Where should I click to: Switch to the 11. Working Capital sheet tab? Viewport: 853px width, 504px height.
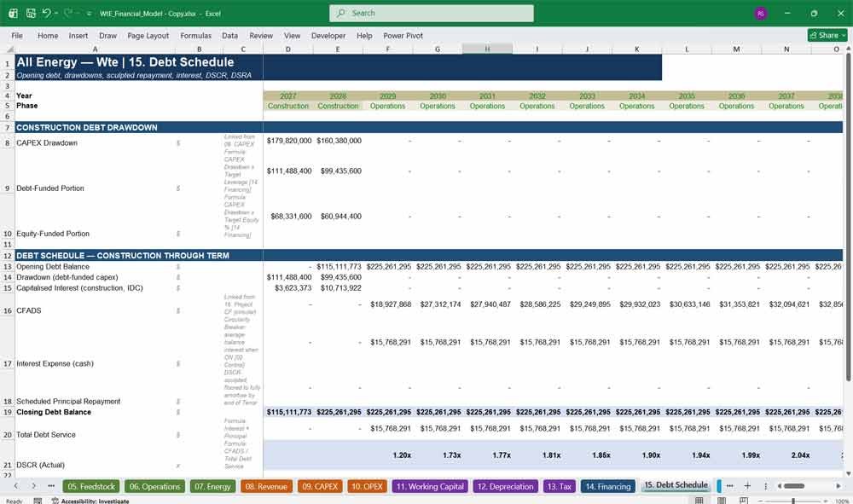(430, 486)
